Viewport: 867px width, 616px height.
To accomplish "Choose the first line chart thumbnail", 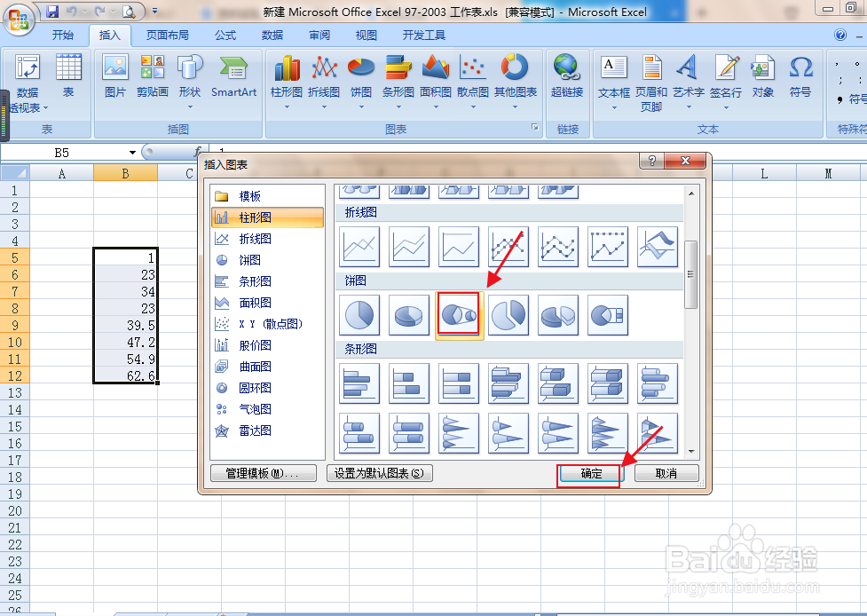I will click(x=359, y=247).
